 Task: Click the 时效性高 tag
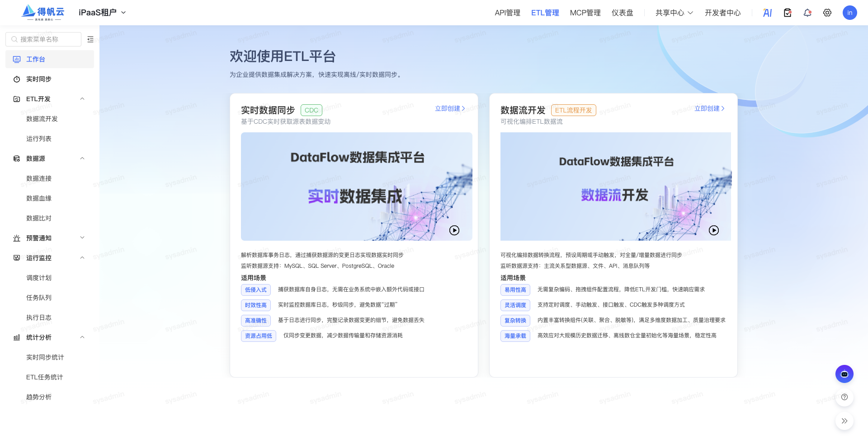256,305
